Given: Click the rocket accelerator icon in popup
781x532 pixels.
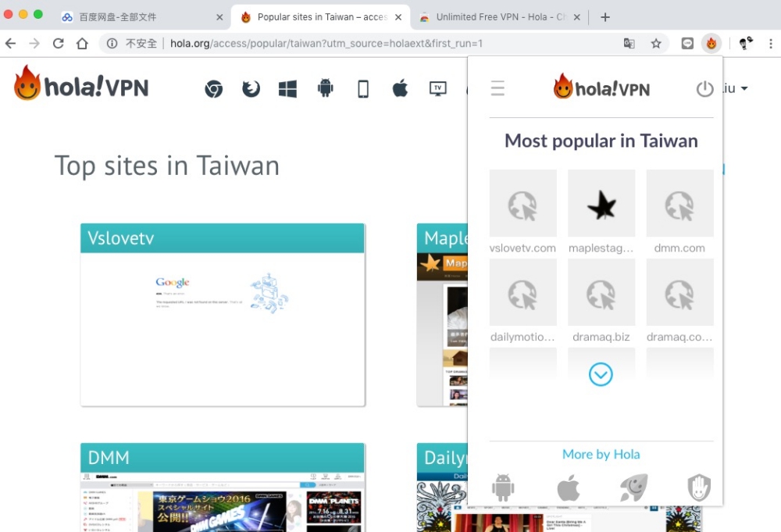Looking at the screenshot, I should 633,487.
